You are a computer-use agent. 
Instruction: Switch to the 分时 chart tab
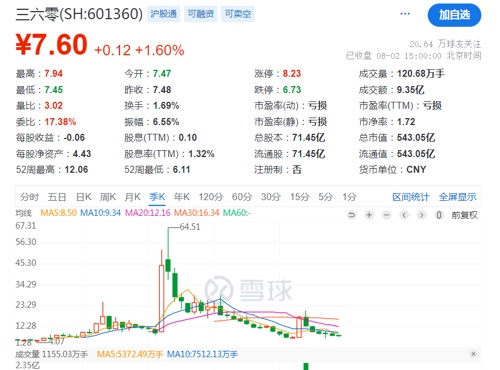tap(29, 197)
